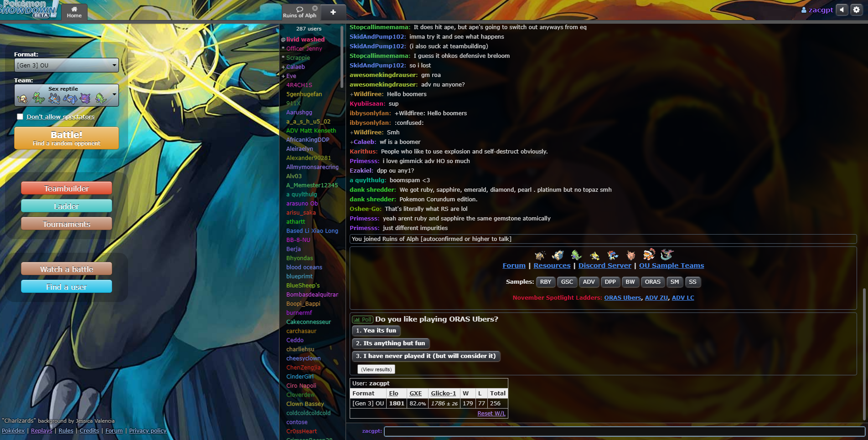Click the Tyranitar icon in team selector
The height and width of the screenshot is (440, 868).
tap(101, 98)
